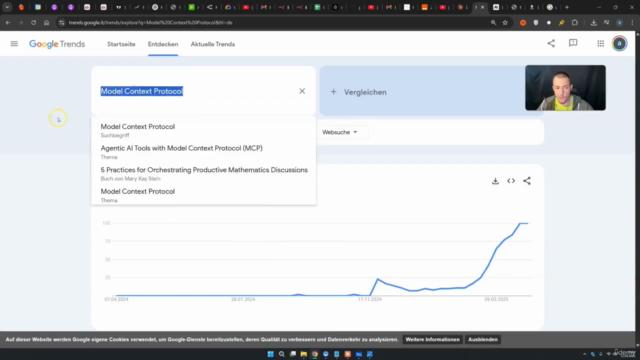Open the browser downloads icon
The image size is (640, 360).
[593, 22]
